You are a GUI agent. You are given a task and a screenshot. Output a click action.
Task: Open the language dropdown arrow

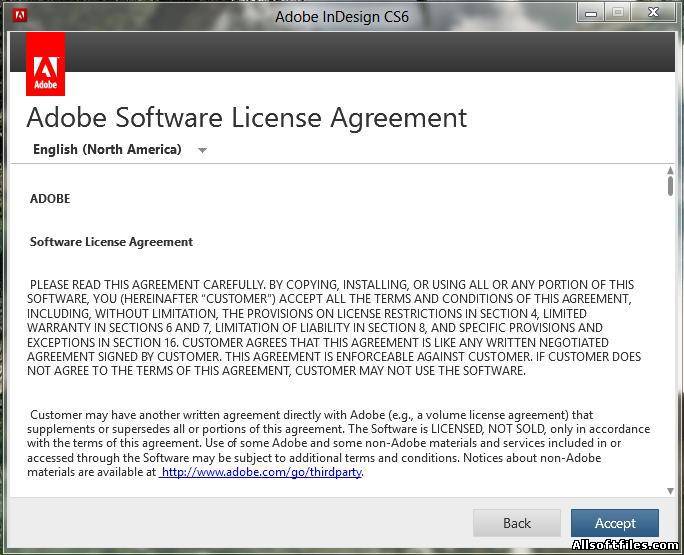pyautogui.click(x=202, y=151)
